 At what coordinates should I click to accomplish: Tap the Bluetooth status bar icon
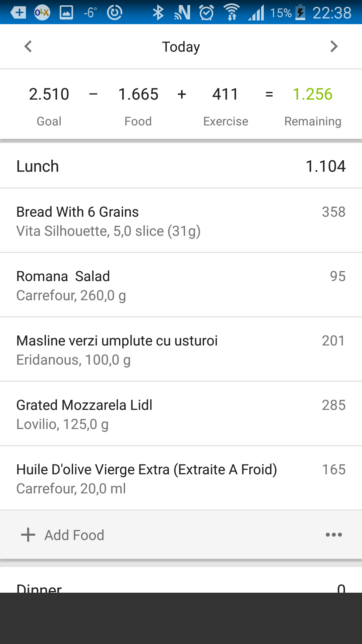[x=158, y=13]
